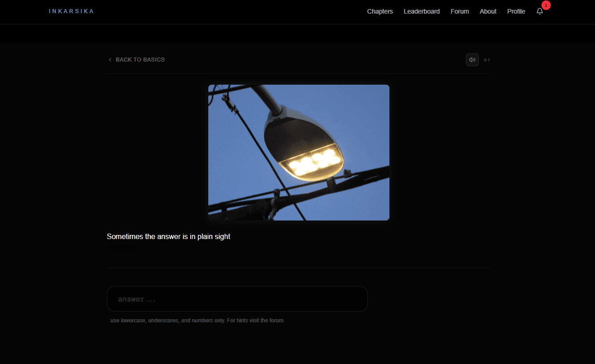Click the red notification badge showing 1
This screenshot has width=595, height=364.
tap(546, 5)
